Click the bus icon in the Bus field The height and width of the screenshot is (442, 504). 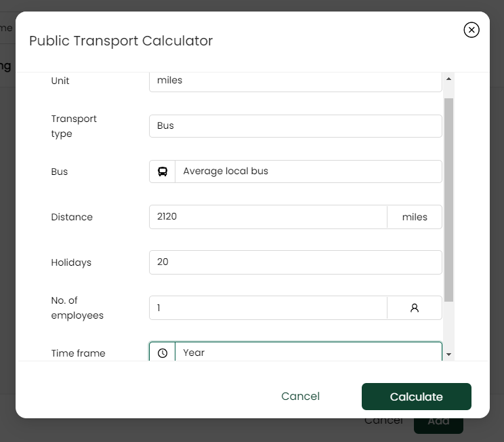[163, 172]
